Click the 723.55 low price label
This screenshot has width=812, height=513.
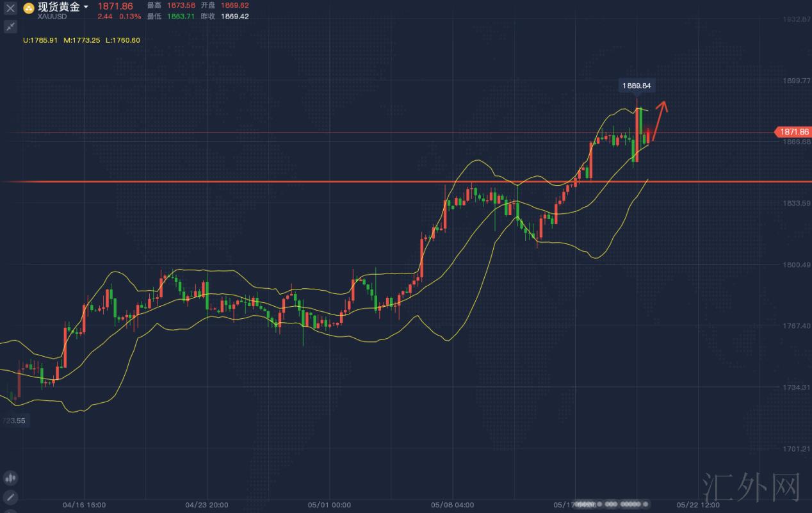click(13, 421)
